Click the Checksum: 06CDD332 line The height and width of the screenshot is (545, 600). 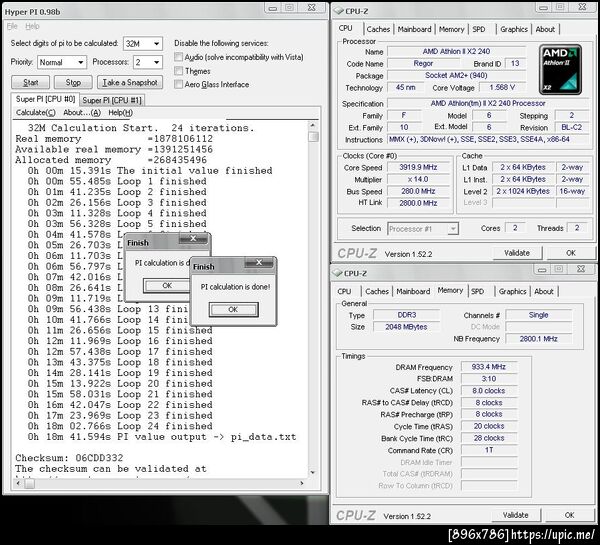[69, 458]
